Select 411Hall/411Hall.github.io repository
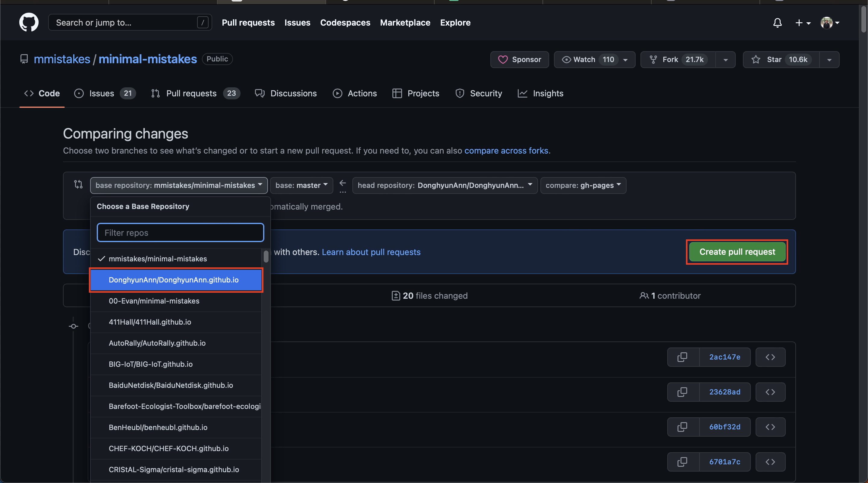Screen dimensions: 868x483 pyautogui.click(x=176, y=322)
